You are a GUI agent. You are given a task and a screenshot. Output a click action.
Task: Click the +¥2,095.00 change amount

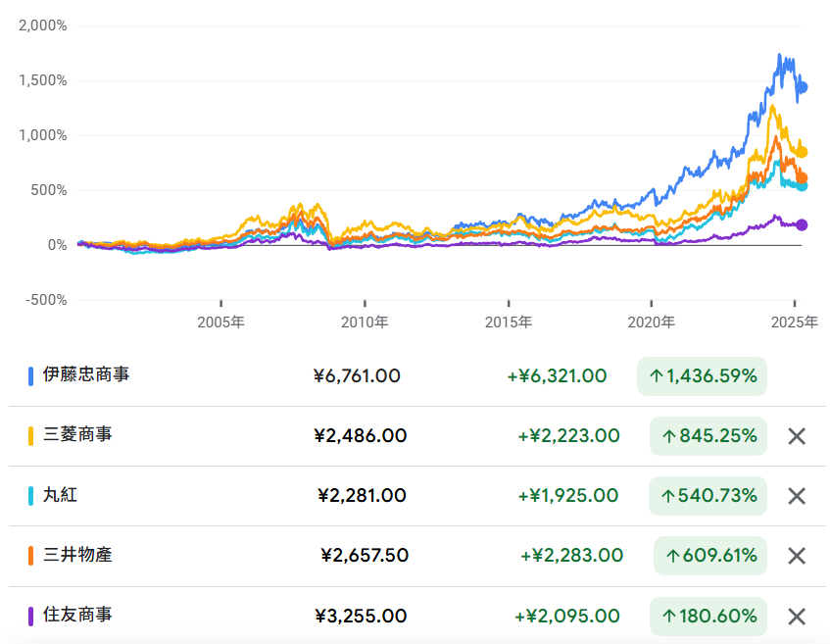coord(567,616)
